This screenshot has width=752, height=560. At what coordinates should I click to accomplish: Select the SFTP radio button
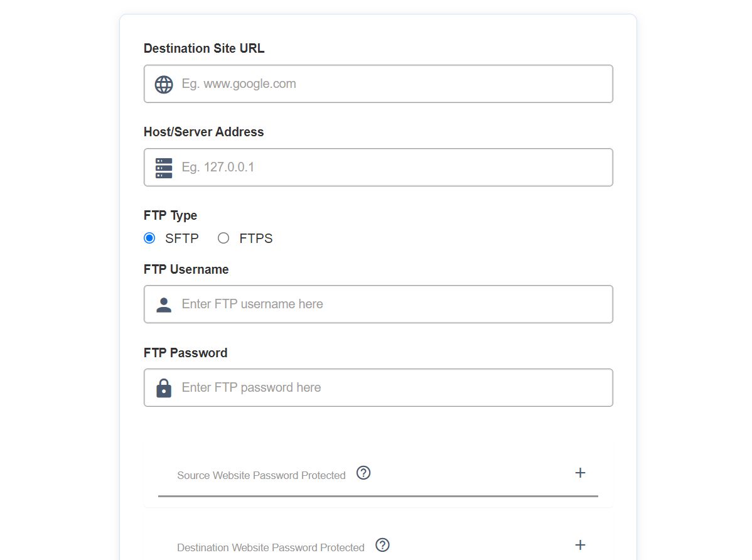pyautogui.click(x=149, y=238)
